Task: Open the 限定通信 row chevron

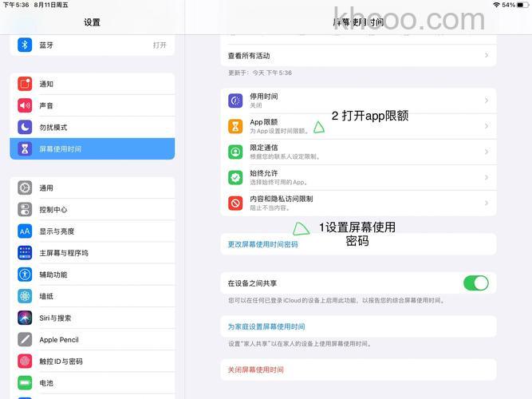Action: tap(487, 152)
